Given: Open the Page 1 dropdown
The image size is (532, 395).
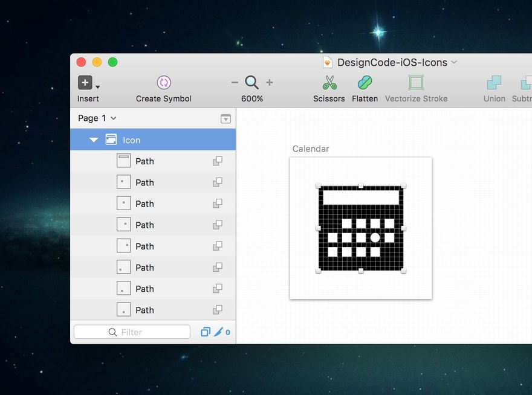Looking at the screenshot, I should pos(97,118).
